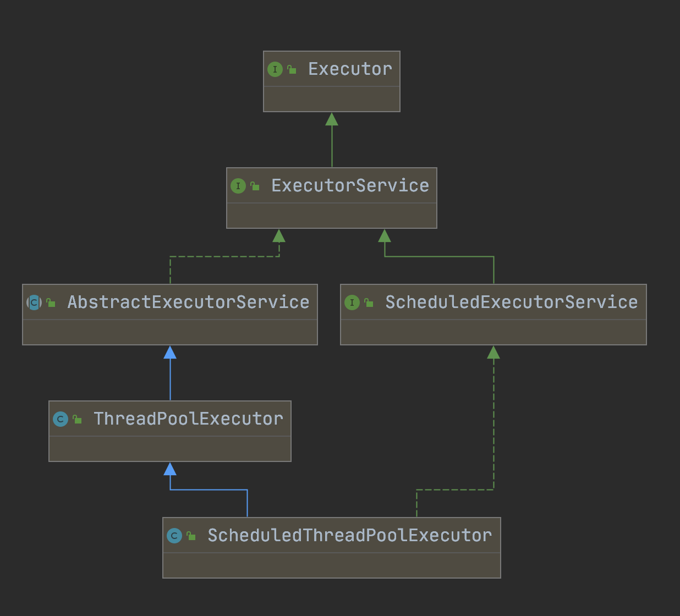Click the empty members compartment of ScheduledThreadPoolExecutor
The width and height of the screenshot is (680, 616).
click(332, 565)
